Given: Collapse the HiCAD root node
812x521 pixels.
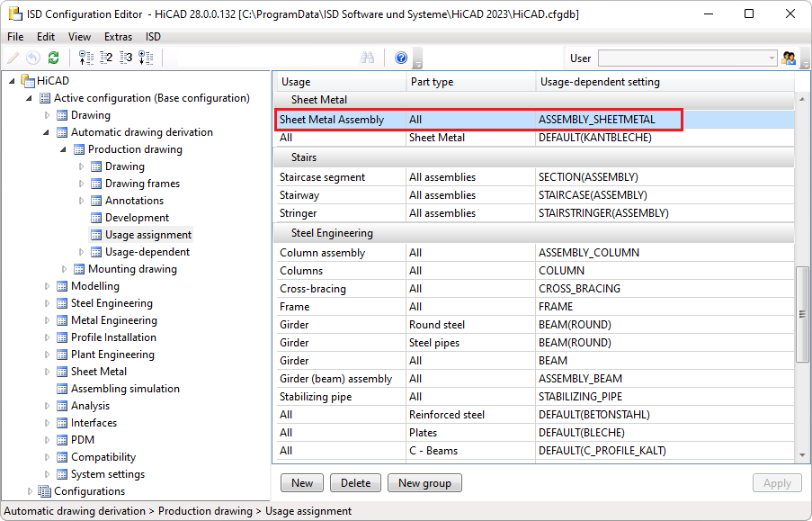Looking at the screenshot, I should [x=12, y=81].
